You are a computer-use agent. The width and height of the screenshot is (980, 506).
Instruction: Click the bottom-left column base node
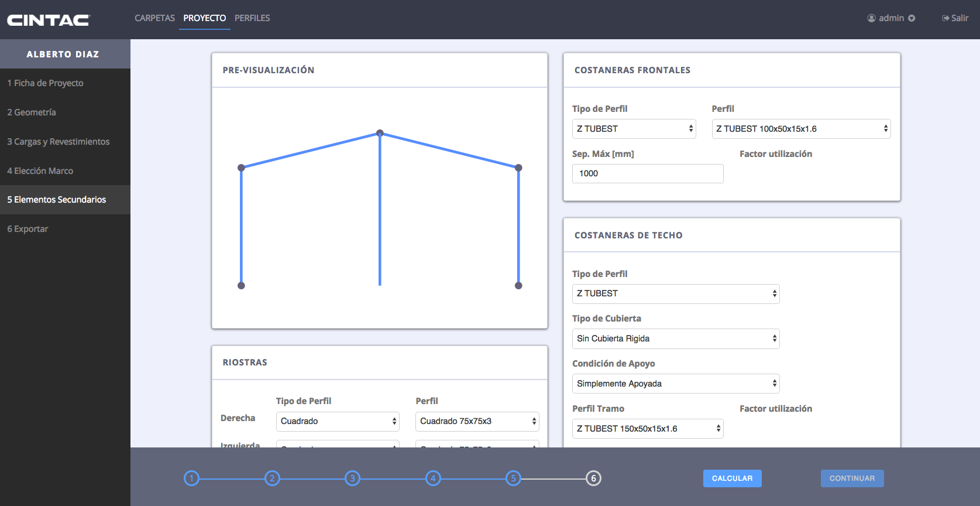point(241,286)
